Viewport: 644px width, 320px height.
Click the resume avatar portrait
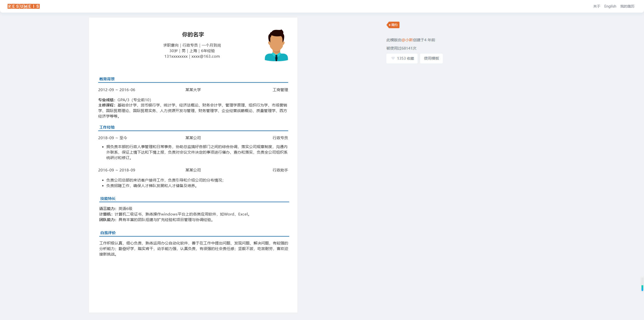pyautogui.click(x=276, y=45)
